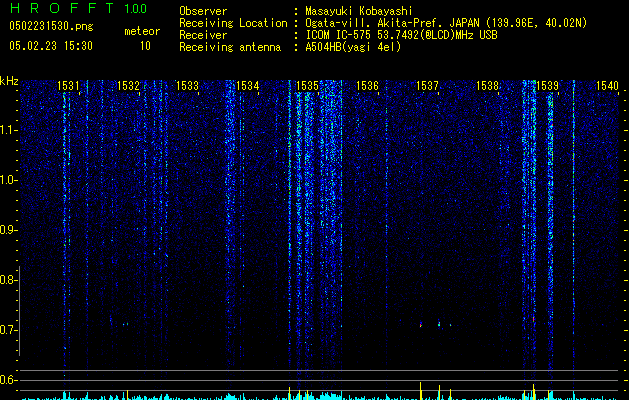The width and height of the screenshot is (629, 400).
Task: Click the 1534 time axis marker
Action: 248,86
